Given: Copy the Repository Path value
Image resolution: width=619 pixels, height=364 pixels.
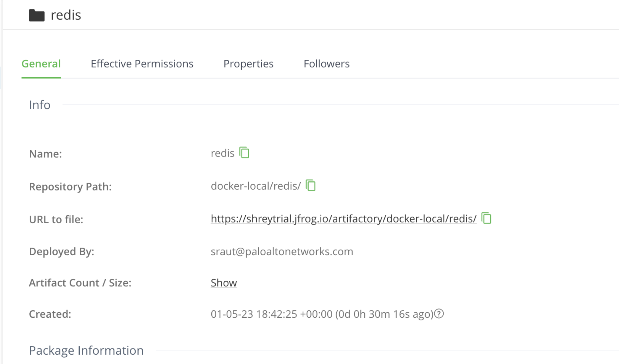Looking at the screenshot, I should coord(310,185).
